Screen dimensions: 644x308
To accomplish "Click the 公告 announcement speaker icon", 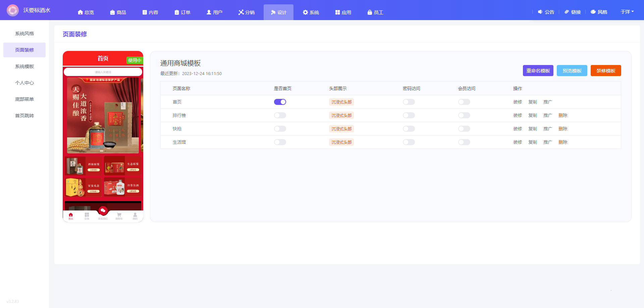I will click(x=540, y=12).
